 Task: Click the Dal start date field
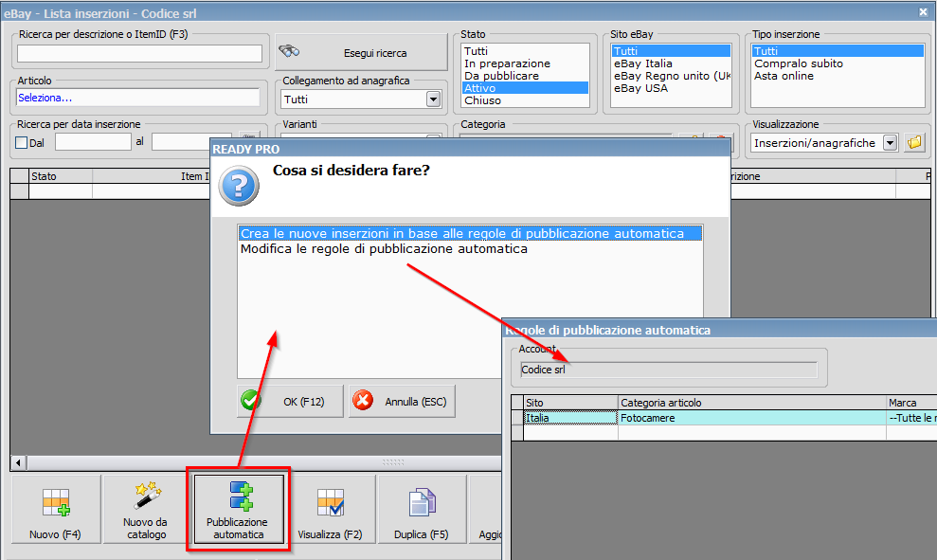pyautogui.click(x=93, y=142)
